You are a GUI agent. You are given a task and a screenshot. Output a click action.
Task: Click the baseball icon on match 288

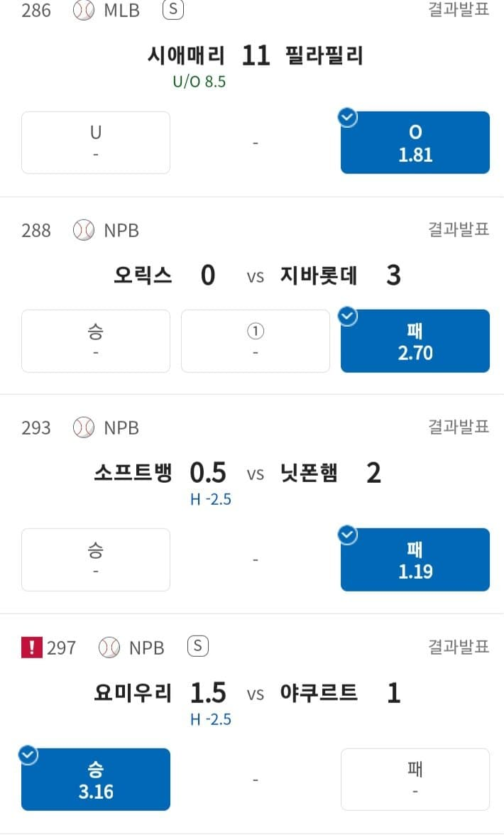point(84,230)
